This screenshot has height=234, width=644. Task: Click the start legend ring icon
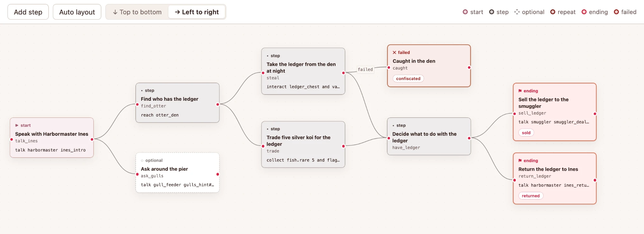pyautogui.click(x=465, y=12)
